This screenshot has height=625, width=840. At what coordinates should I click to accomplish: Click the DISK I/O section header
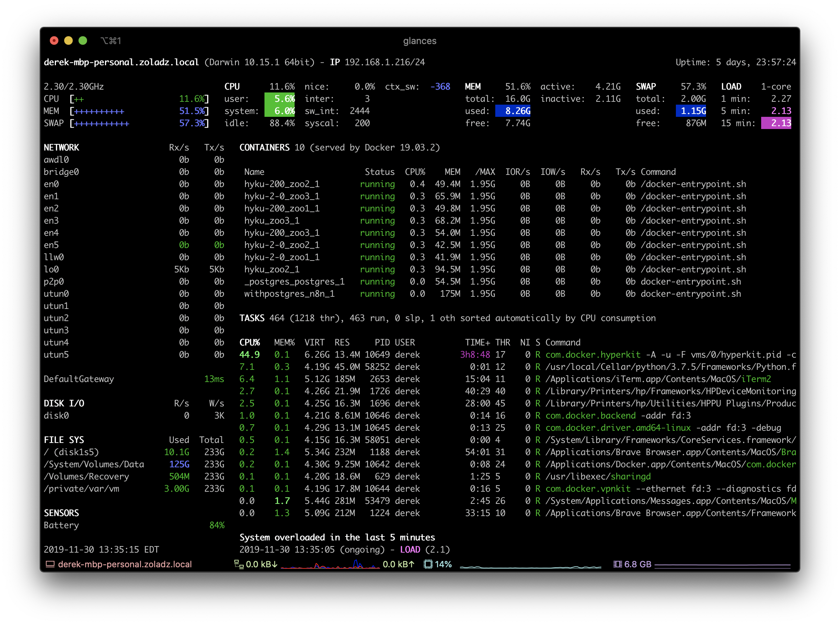pos(64,403)
